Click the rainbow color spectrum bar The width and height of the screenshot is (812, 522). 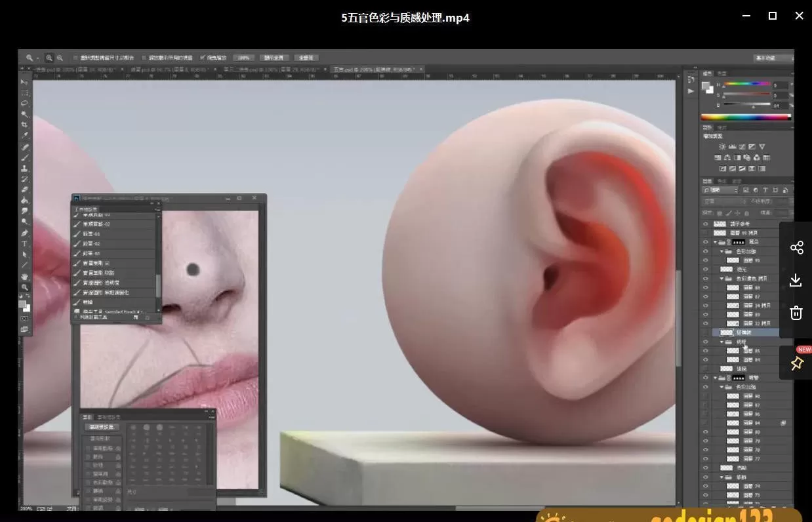(x=746, y=117)
